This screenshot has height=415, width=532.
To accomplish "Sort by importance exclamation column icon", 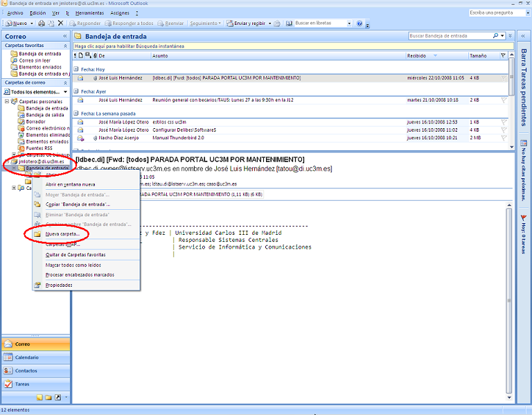I will tap(75, 55).
